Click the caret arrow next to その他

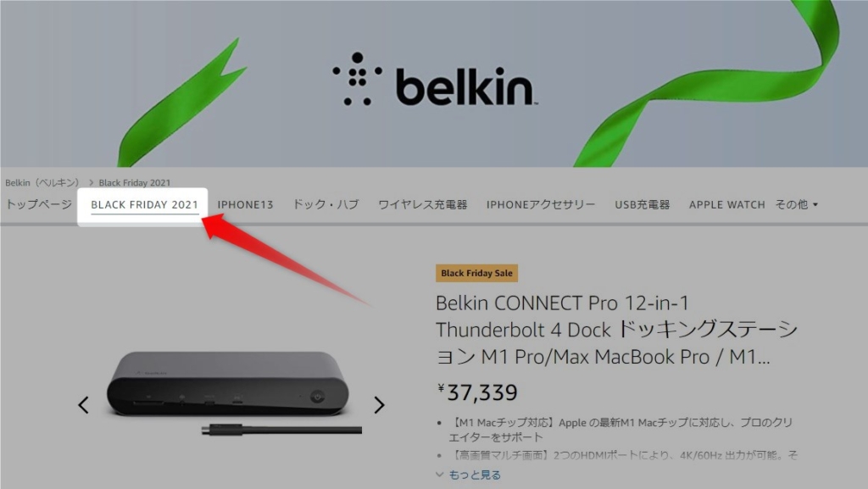coord(815,205)
